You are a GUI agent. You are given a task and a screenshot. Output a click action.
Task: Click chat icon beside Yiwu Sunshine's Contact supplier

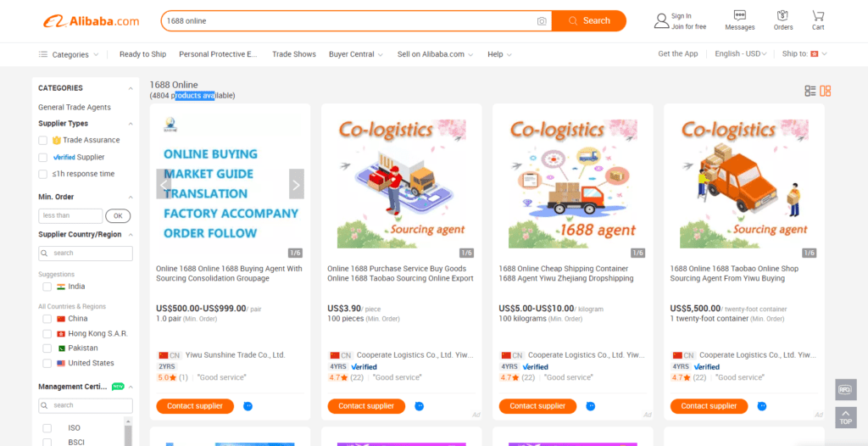(x=248, y=406)
